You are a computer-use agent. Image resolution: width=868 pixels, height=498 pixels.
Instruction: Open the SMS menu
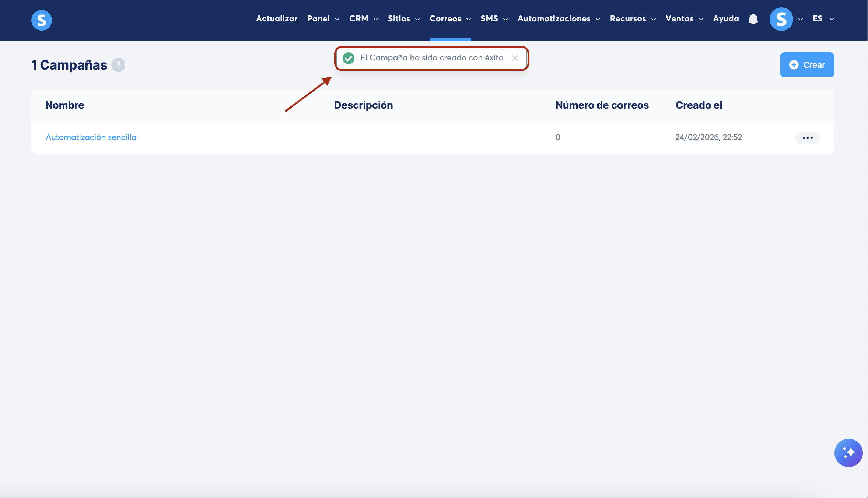[x=494, y=18]
